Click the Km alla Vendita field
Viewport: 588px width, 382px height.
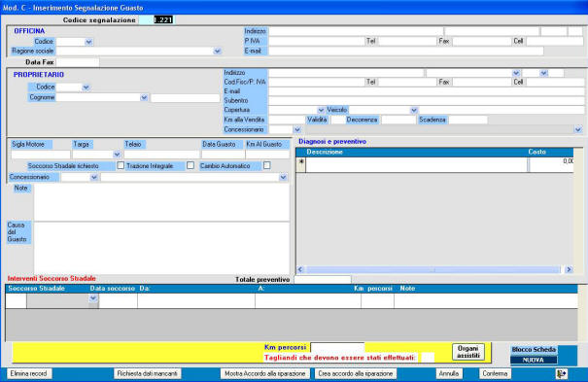(x=287, y=120)
